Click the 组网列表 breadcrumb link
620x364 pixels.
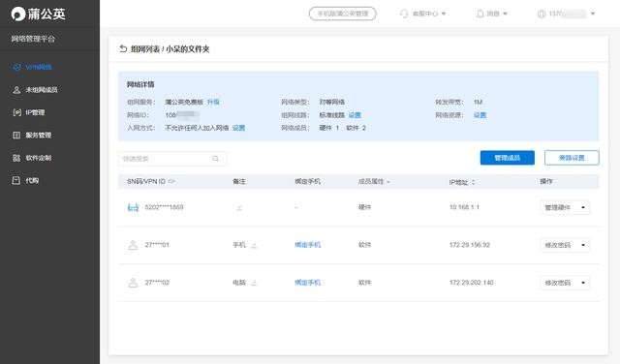click(x=145, y=49)
